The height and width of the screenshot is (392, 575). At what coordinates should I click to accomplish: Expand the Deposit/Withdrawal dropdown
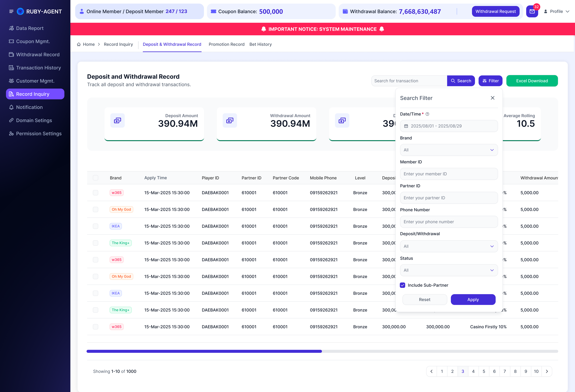(449, 246)
